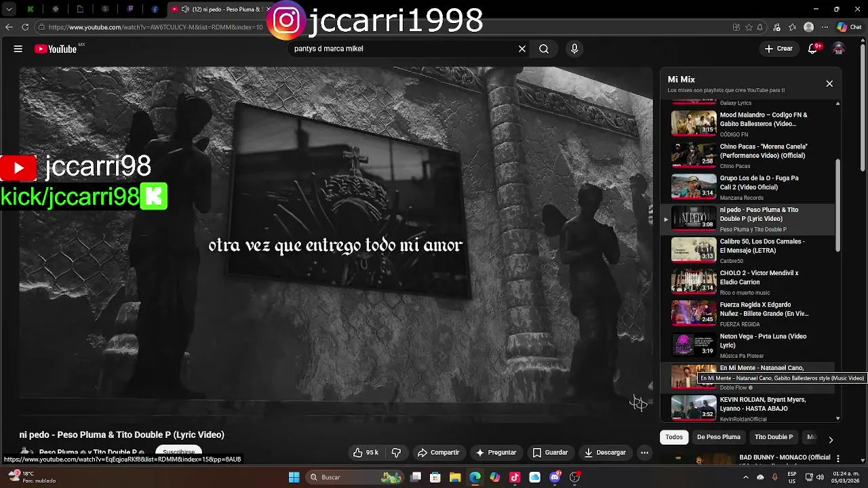868x488 pixels.
Task: Share the video via Compartir
Action: pos(438,453)
